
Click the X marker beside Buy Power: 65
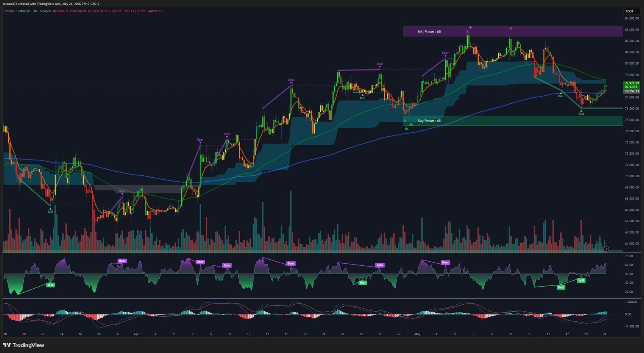point(405,121)
